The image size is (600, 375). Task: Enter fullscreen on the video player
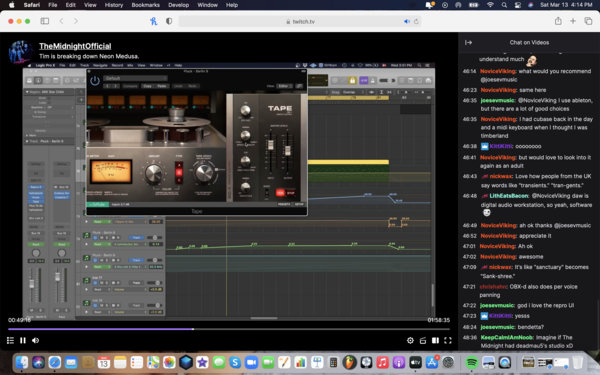(448, 340)
